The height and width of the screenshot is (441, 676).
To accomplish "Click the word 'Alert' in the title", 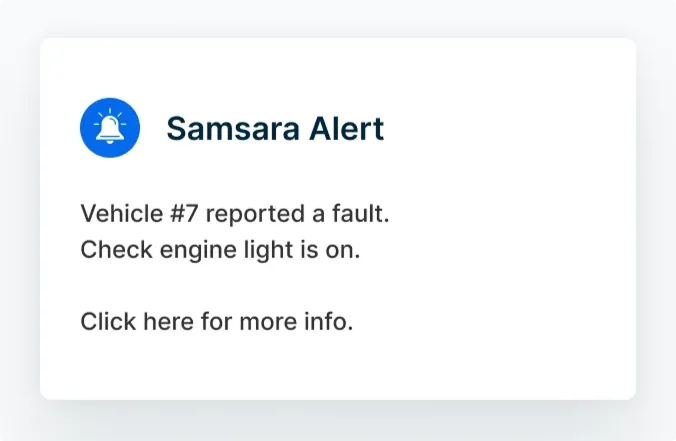I will pos(347,128).
